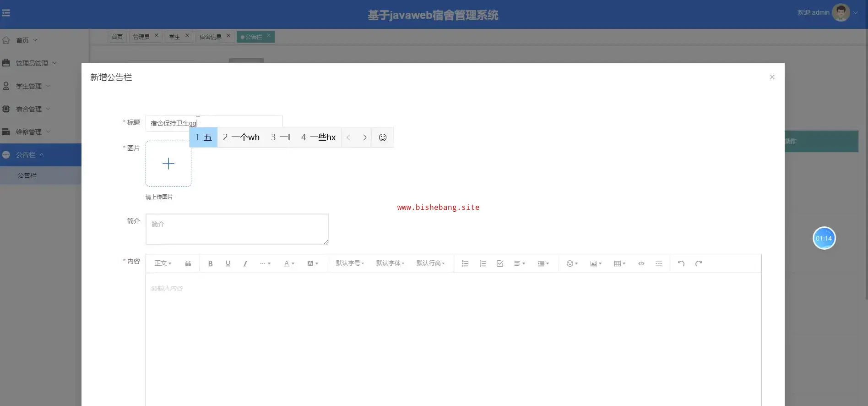Viewport: 868px width, 406px height.
Task: Switch to the 学生 tab
Action: [174, 37]
